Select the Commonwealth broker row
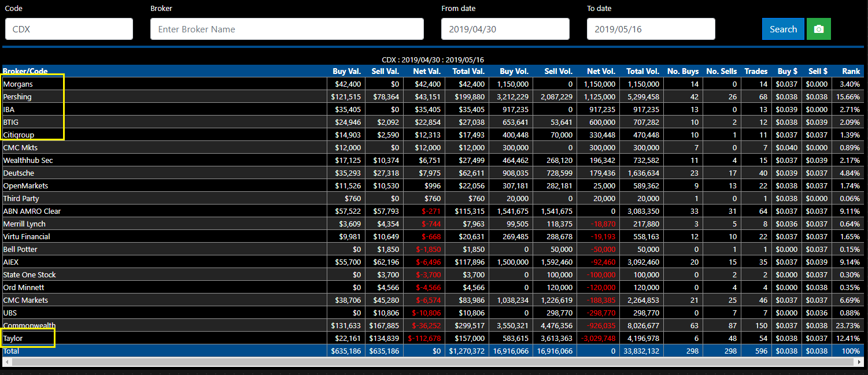 click(432, 325)
